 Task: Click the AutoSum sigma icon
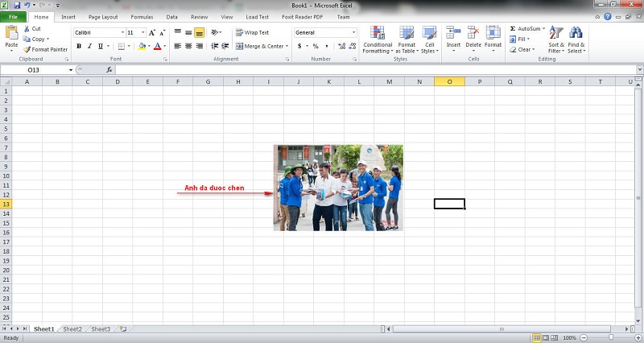513,28
